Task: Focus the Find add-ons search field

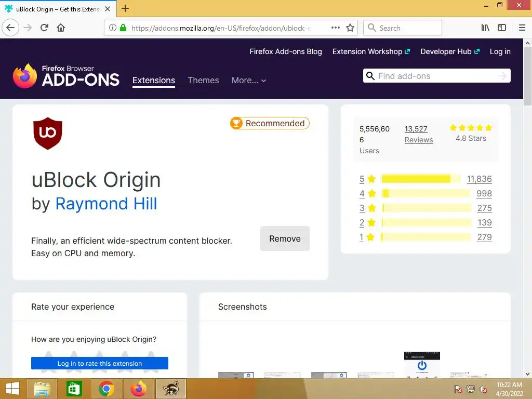Action: 436,76
